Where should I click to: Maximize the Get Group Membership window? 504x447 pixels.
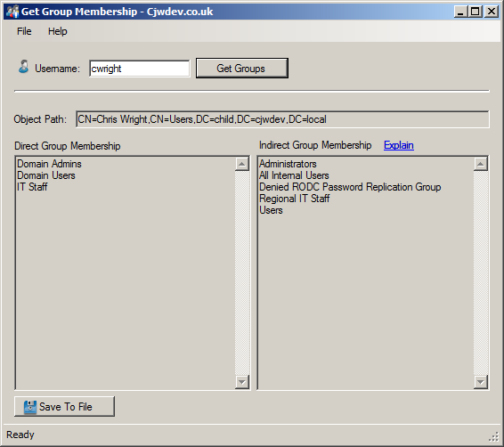tap(476, 12)
